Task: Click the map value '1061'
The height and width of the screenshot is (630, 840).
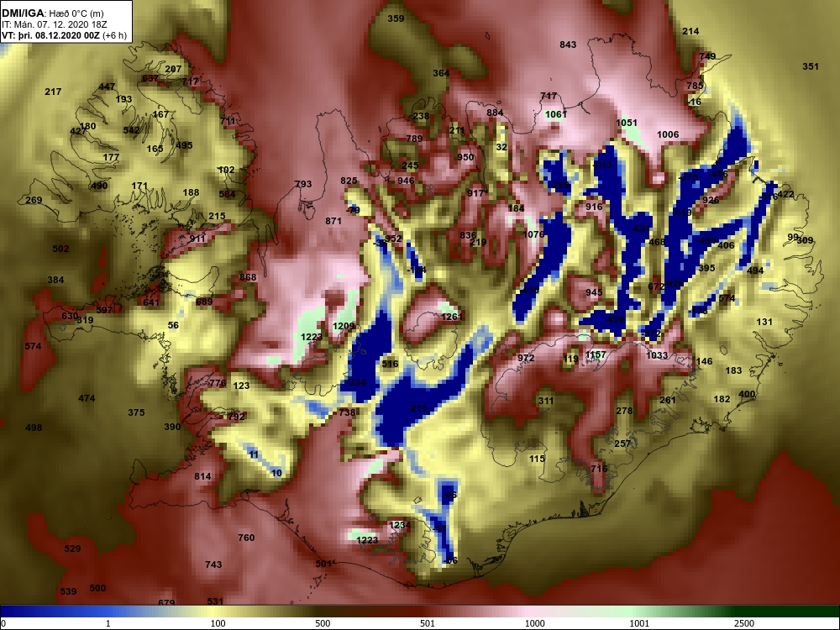Action: [556, 114]
